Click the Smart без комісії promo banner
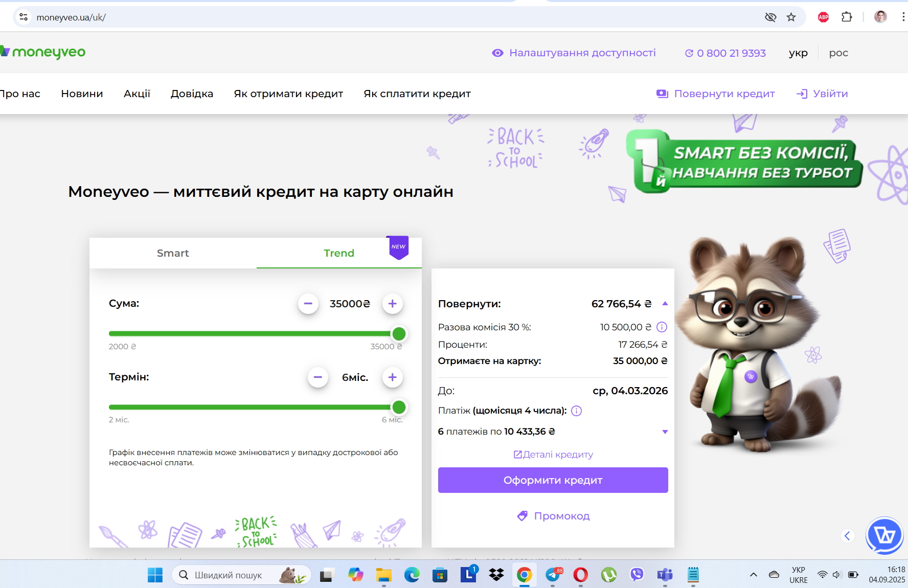Screen dimensions: 908x588 click(744, 162)
